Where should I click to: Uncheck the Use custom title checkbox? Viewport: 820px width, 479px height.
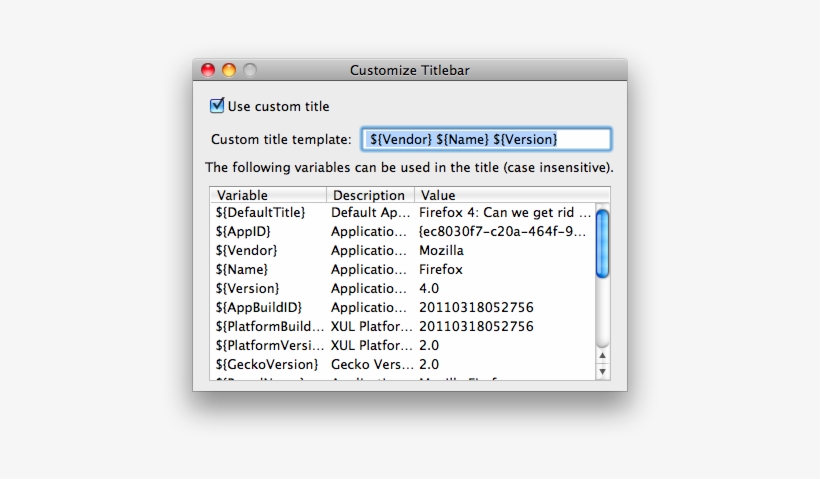pos(217,106)
